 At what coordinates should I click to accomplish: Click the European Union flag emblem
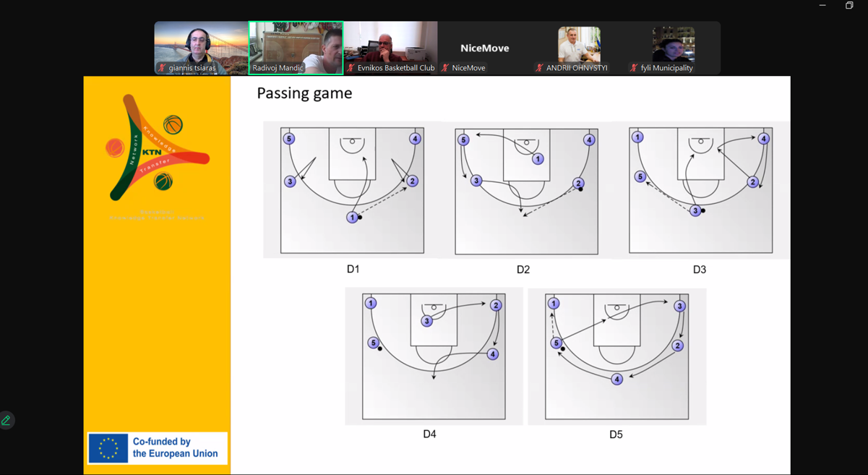click(x=108, y=448)
